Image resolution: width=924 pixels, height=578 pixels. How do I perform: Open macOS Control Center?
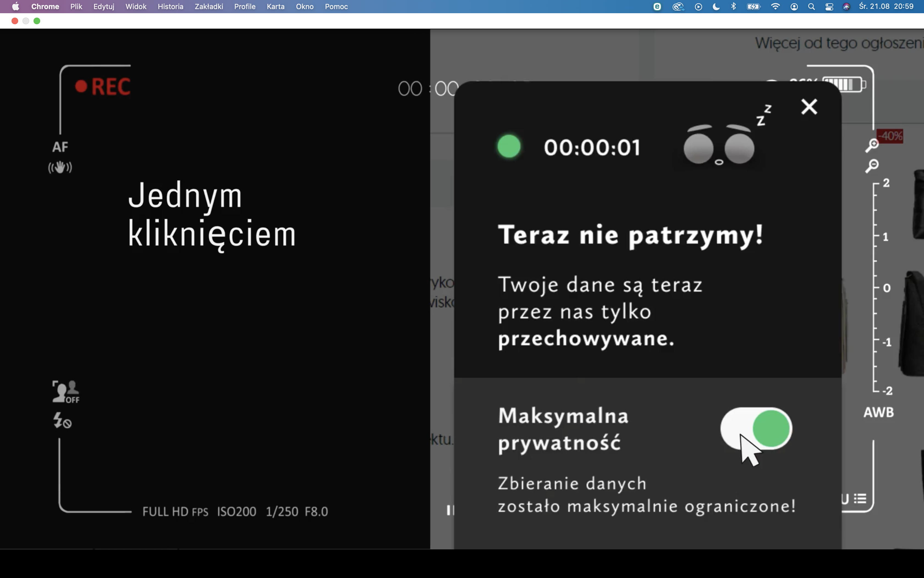tap(829, 7)
